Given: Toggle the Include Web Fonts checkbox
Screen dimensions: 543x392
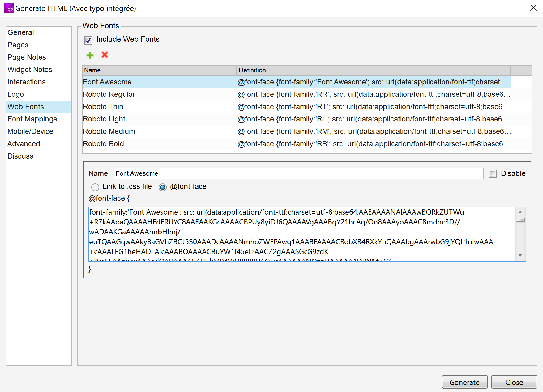Looking at the screenshot, I should click(x=88, y=40).
